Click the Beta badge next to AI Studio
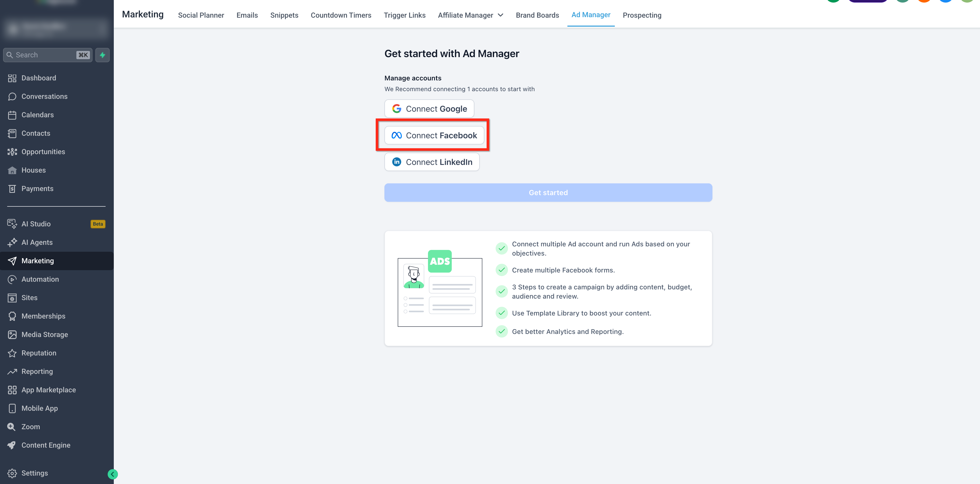 point(98,224)
